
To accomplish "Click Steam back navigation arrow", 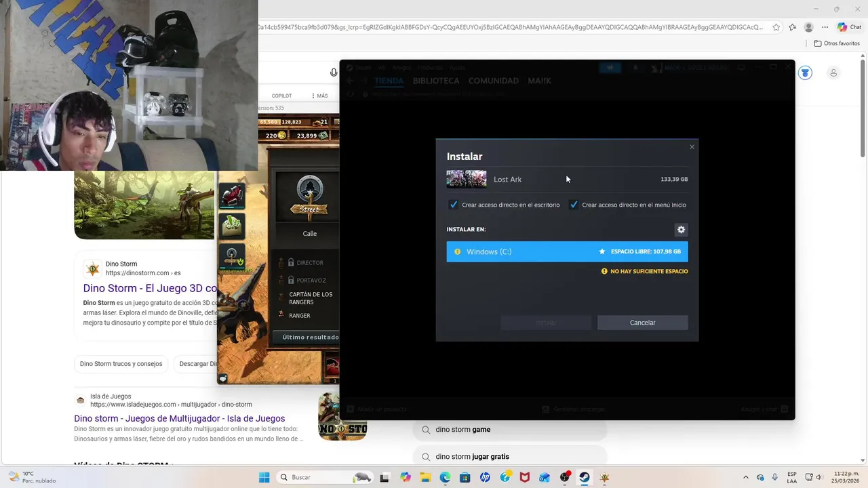I will [x=350, y=81].
